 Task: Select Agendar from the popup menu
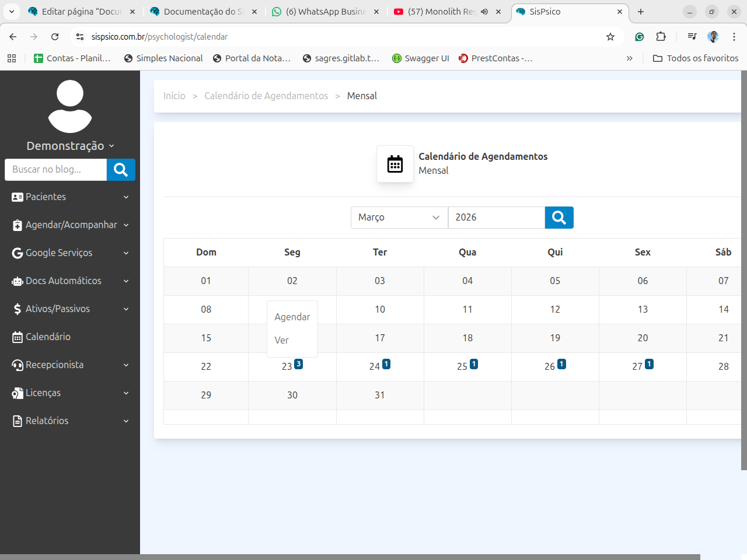tap(292, 317)
